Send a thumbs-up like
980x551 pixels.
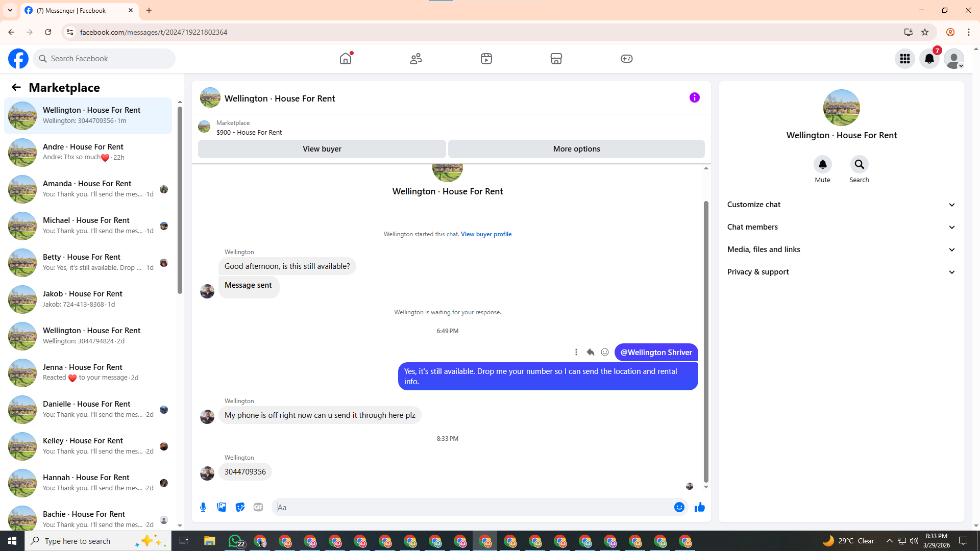[700, 507]
